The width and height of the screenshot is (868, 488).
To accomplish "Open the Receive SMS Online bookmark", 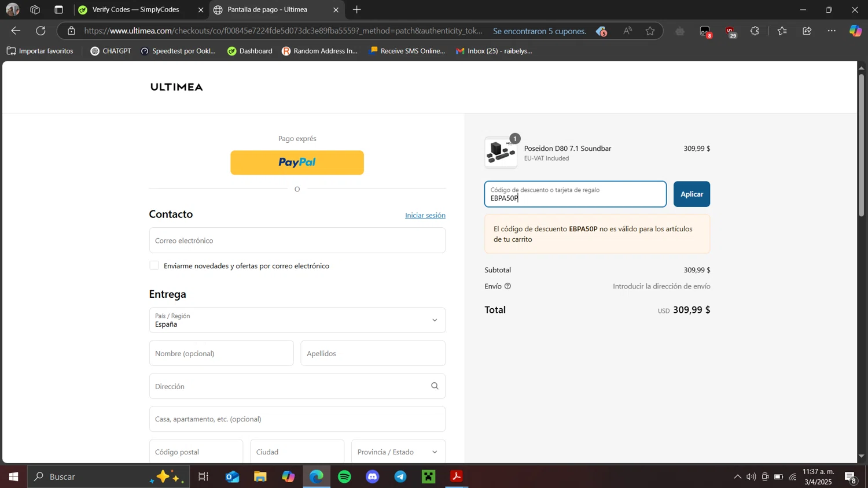I will tap(408, 51).
